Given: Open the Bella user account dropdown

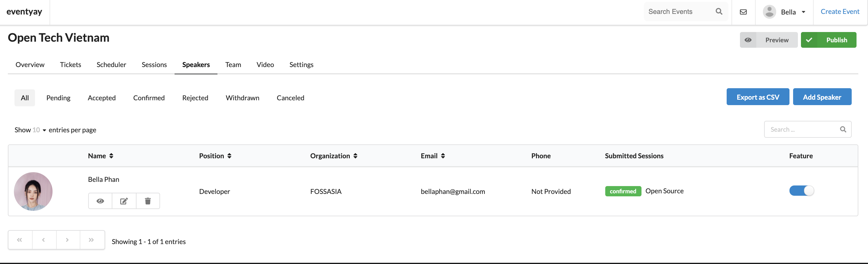Looking at the screenshot, I should click(784, 12).
